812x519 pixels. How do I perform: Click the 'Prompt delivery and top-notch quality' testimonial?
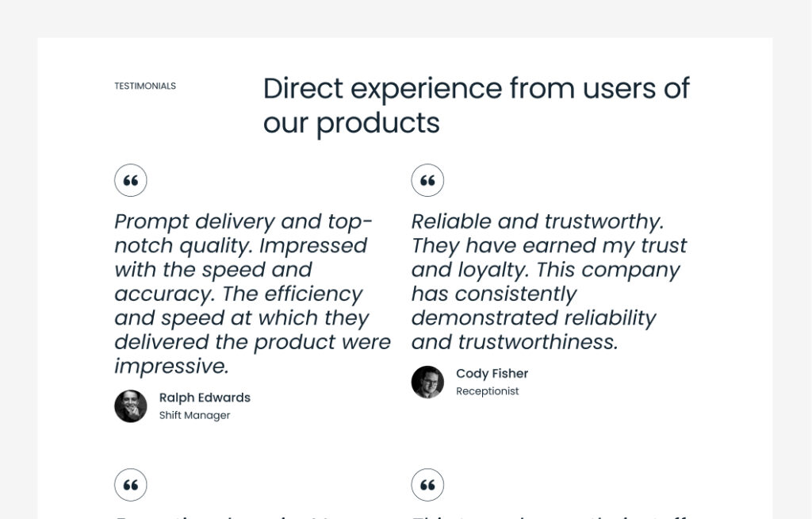point(252,293)
